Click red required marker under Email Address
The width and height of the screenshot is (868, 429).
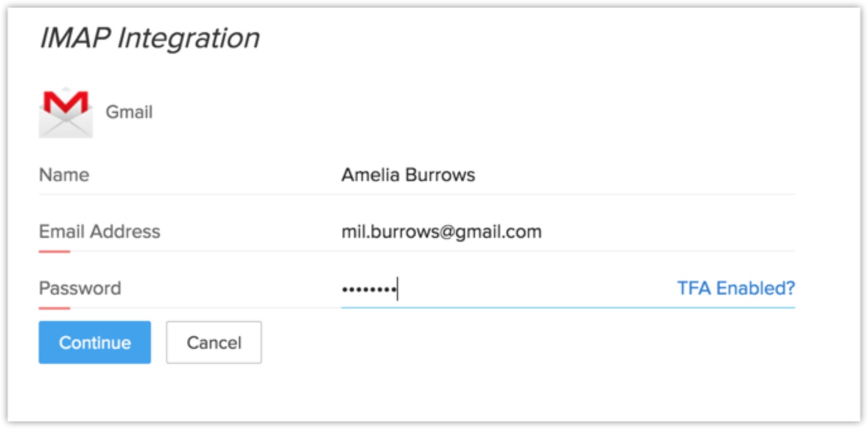(54, 252)
